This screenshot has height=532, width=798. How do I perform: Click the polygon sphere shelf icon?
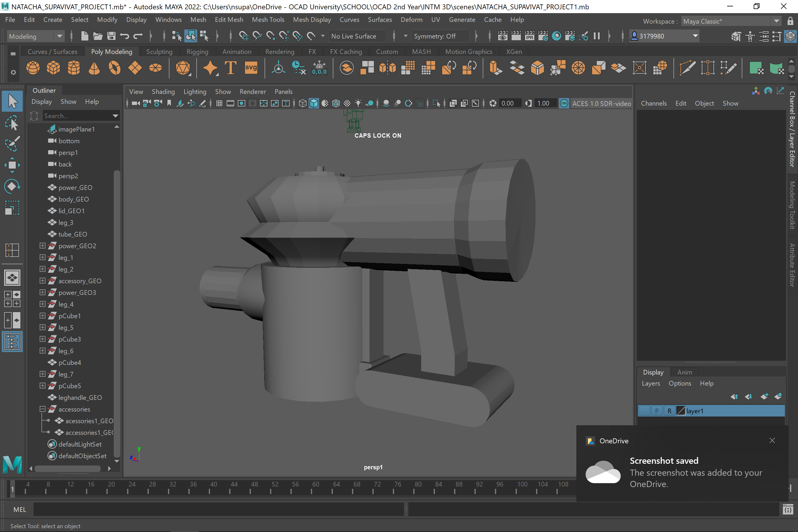click(x=33, y=67)
